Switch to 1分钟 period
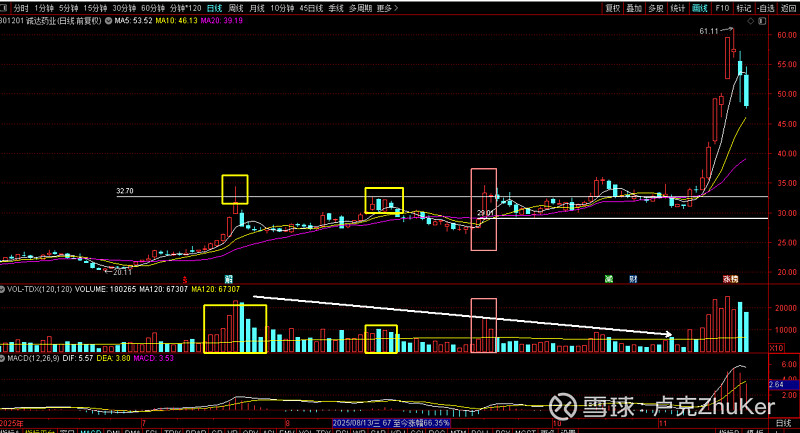 [x=44, y=8]
